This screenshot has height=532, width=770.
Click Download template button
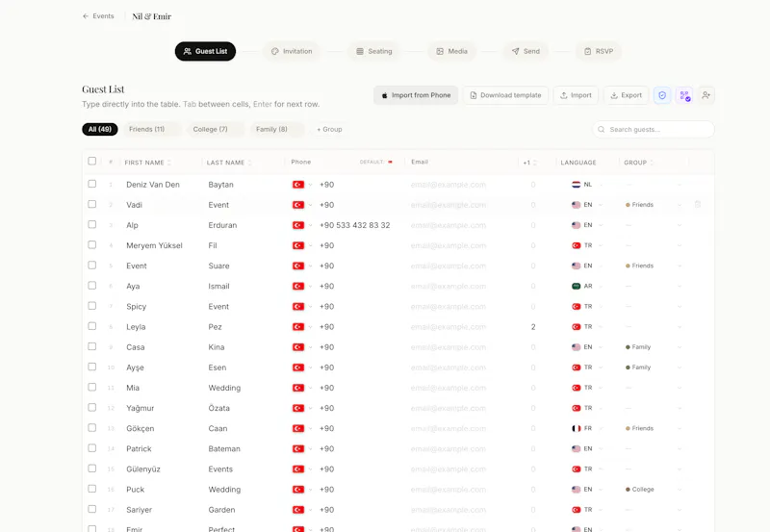click(506, 95)
